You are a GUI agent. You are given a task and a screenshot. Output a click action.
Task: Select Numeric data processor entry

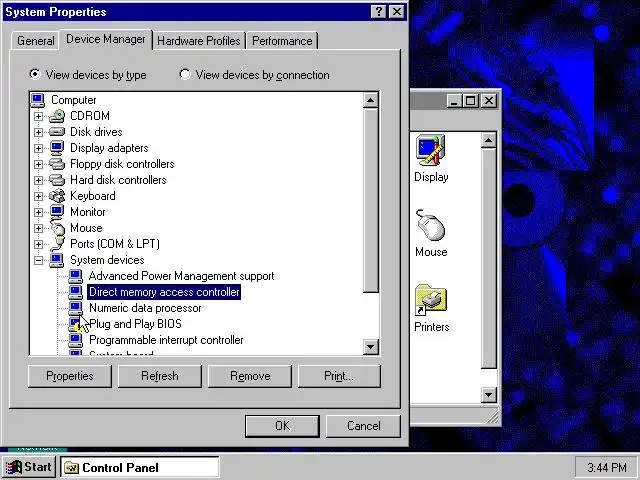pos(145,308)
